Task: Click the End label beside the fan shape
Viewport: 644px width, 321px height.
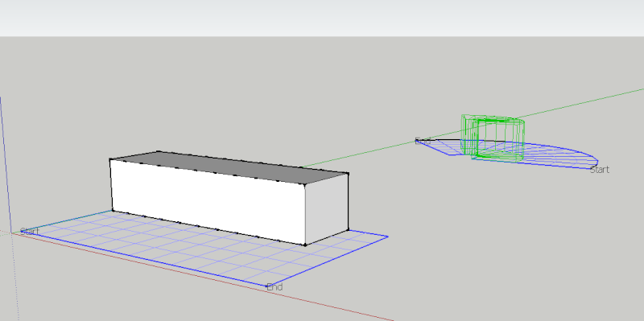Action: pos(423,141)
